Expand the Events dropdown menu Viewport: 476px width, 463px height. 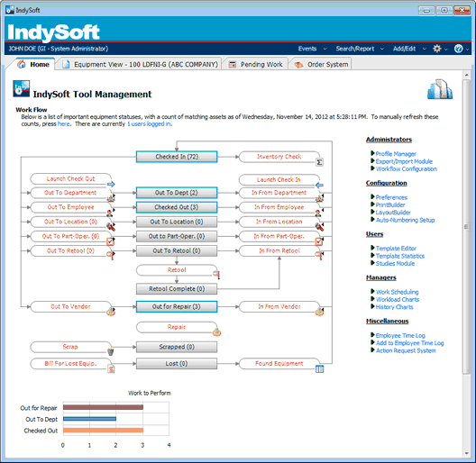(312, 49)
